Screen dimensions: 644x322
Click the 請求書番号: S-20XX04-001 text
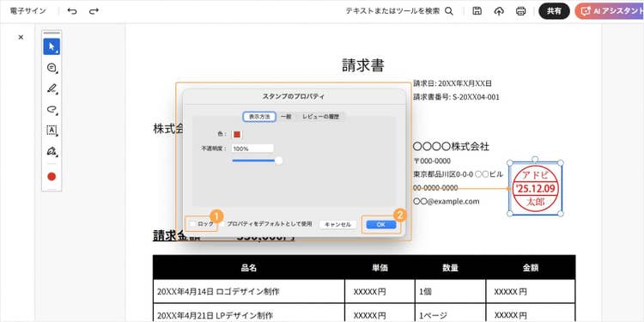(x=456, y=97)
